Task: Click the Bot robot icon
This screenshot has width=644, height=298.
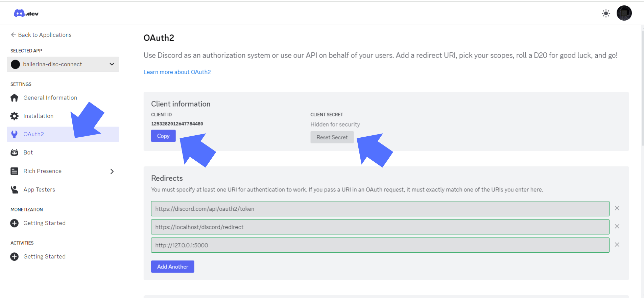Action: click(14, 153)
